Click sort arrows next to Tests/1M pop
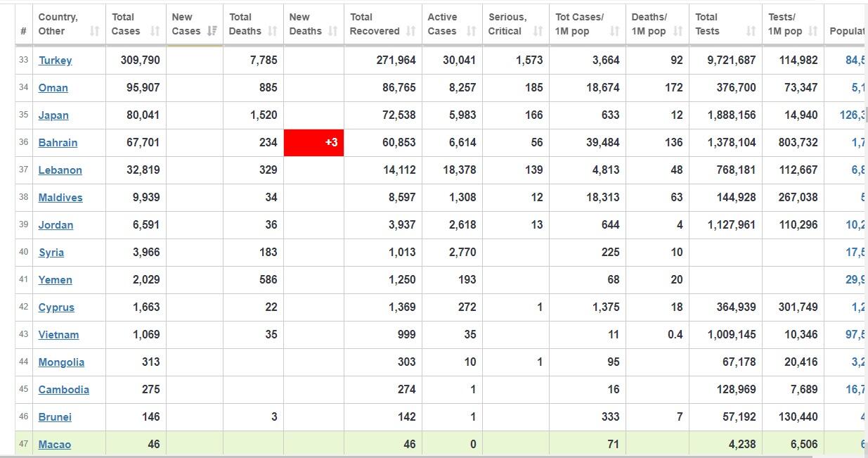The width and height of the screenshot is (868, 458). (812, 31)
